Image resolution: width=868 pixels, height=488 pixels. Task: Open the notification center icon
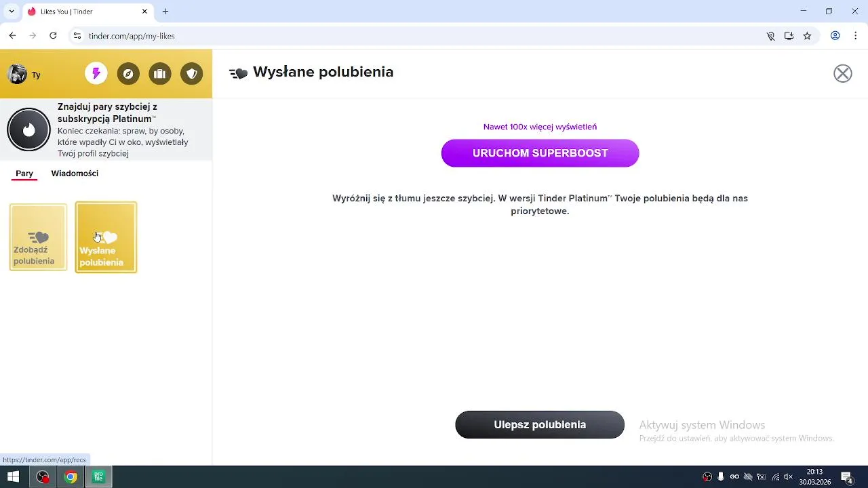(x=846, y=477)
